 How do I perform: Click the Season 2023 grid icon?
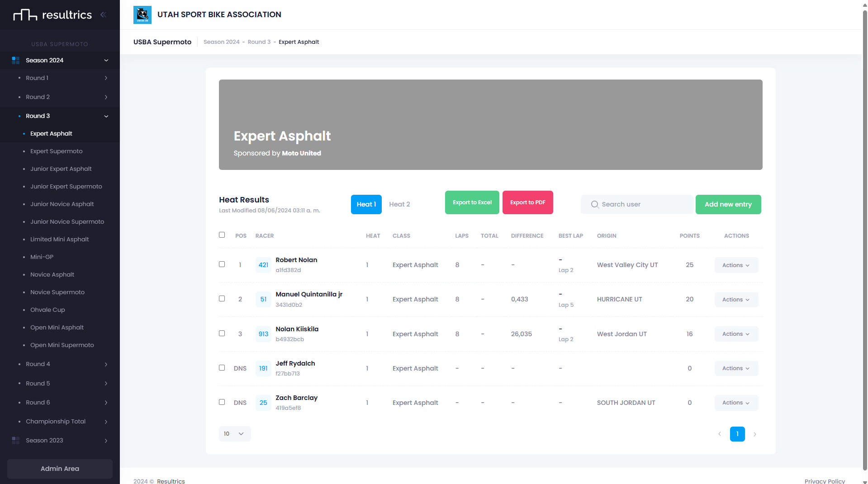point(16,440)
